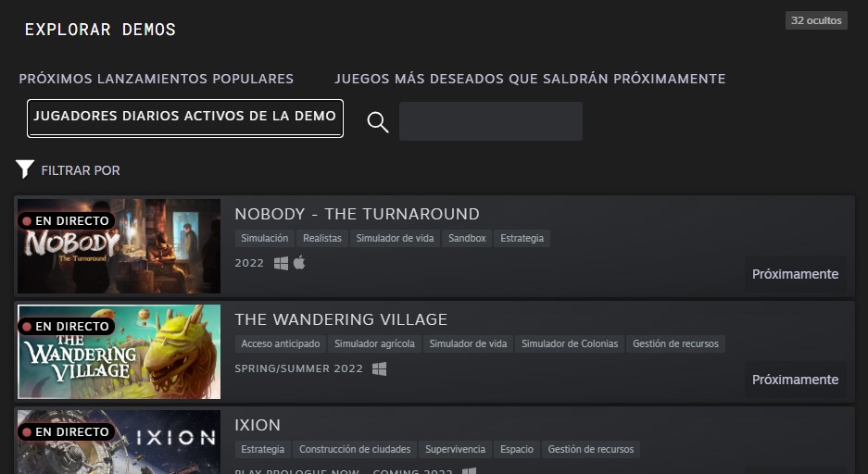Click the funnel filter icon

[25, 169]
